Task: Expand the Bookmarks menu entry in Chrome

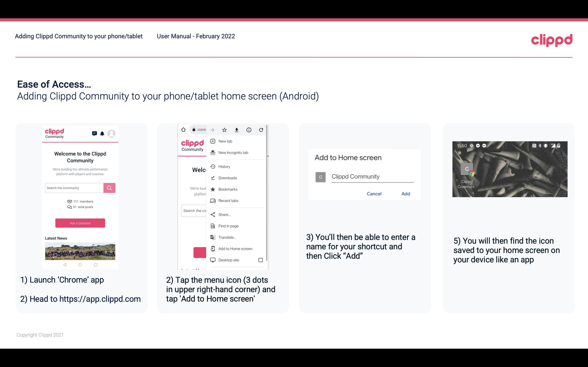Action: click(x=228, y=189)
